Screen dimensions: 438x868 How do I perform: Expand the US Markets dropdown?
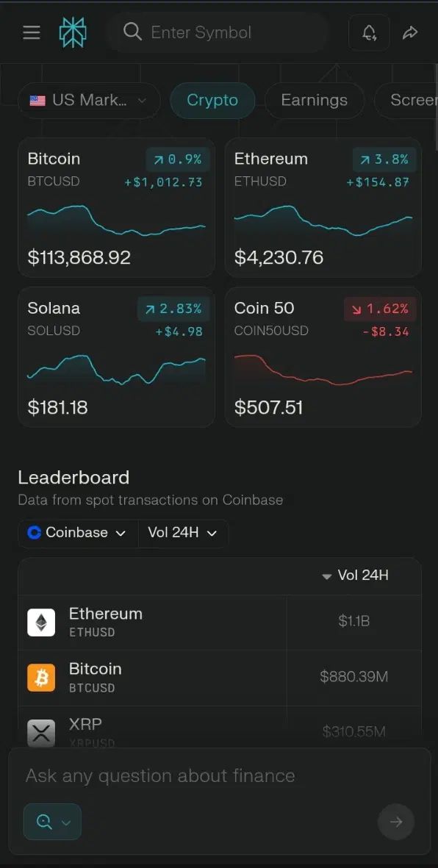click(89, 100)
